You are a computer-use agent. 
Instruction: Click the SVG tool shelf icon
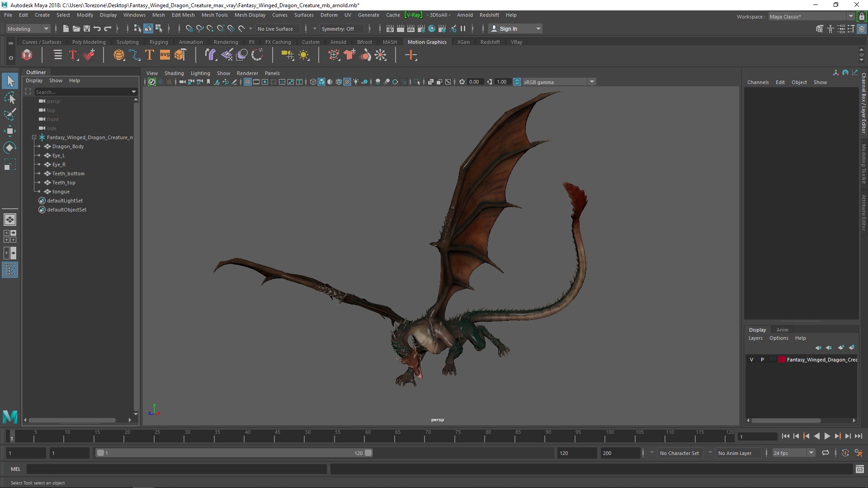click(x=165, y=55)
